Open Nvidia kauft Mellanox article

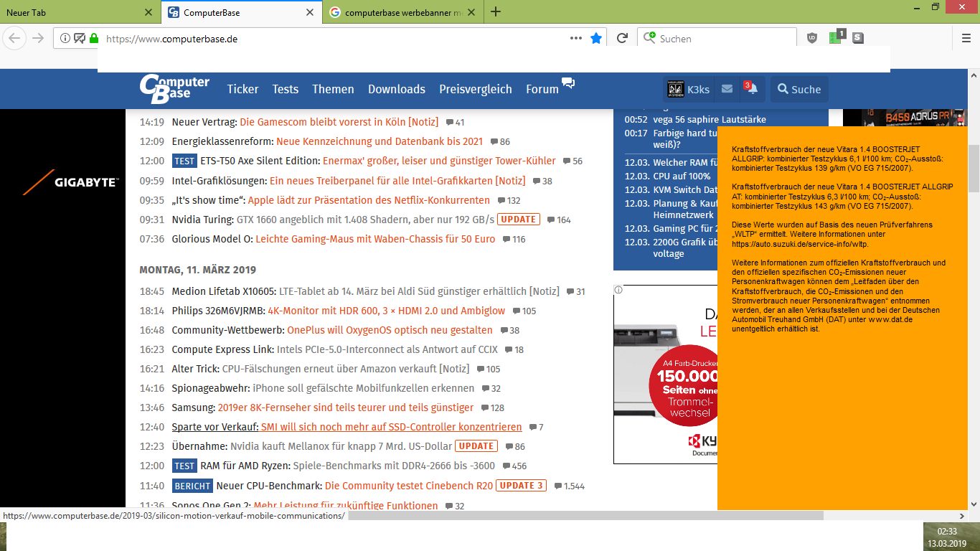pos(341,446)
